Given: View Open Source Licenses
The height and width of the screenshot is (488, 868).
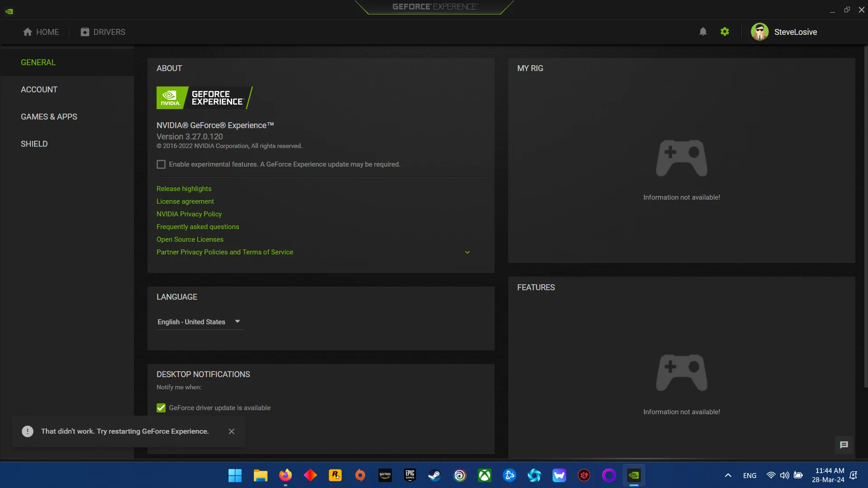Looking at the screenshot, I should coord(190,239).
